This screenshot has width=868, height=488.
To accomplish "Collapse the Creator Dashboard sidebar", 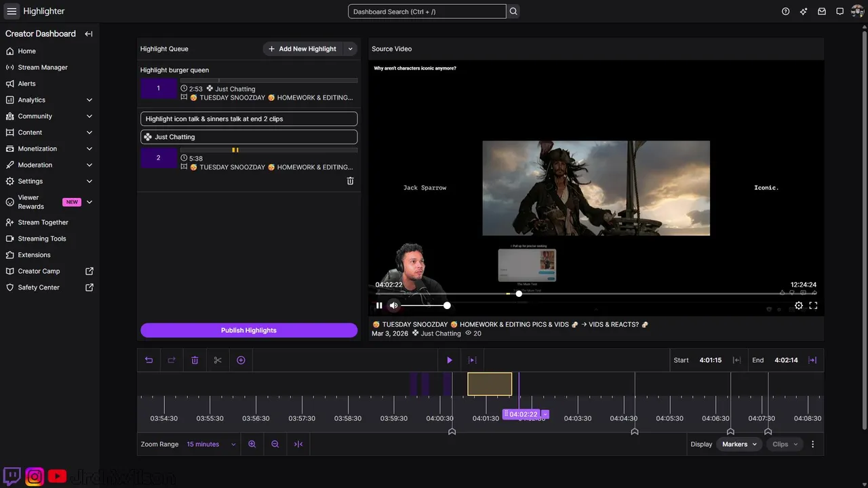I will [89, 34].
